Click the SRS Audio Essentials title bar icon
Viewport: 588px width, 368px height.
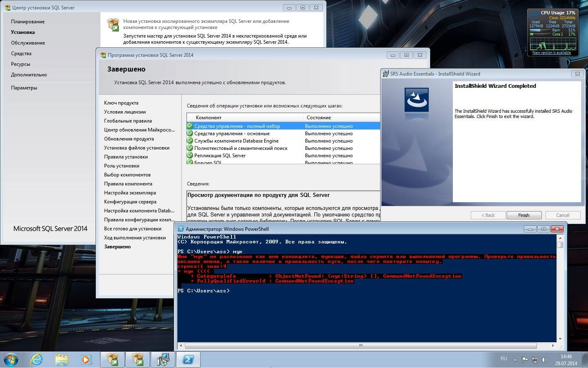click(x=385, y=74)
